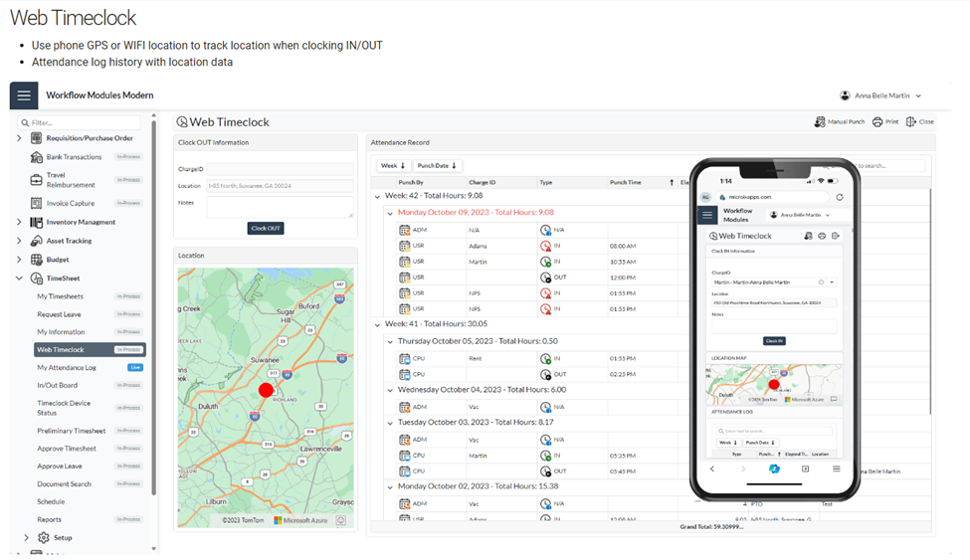Open the hamburger menu in the header
This screenshot has width=970, height=560.
point(24,95)
